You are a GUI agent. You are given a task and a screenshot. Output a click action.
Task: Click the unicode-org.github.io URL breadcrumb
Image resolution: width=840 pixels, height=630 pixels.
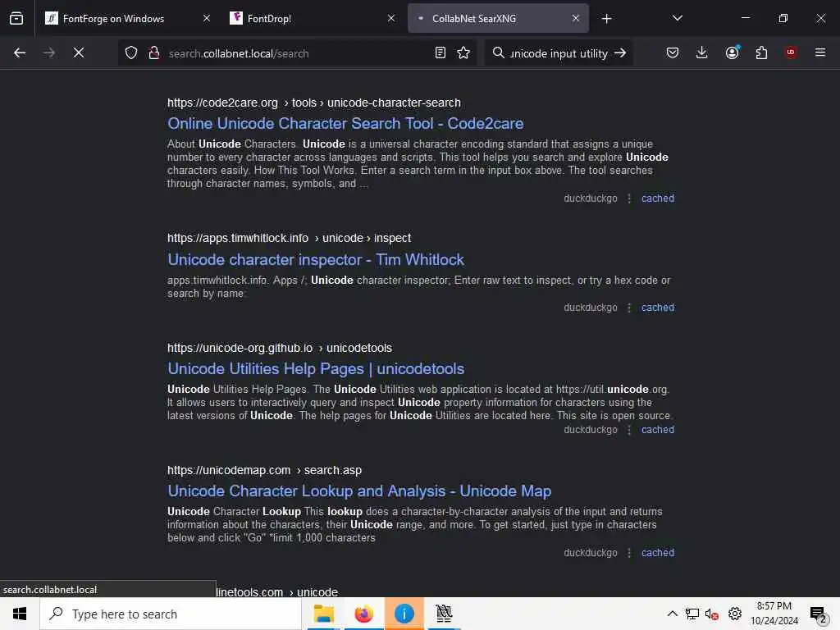pyautogui.click(x=280, y=348)
